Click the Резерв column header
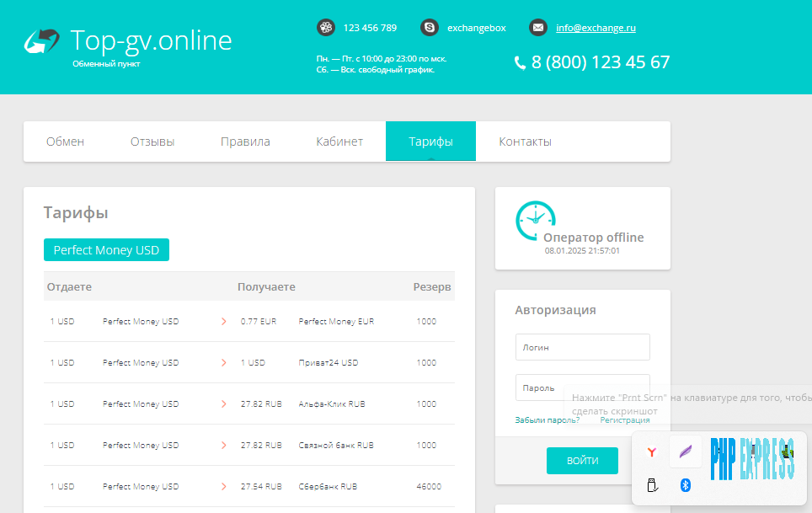The image size is (812, 513). pos(432,286)
